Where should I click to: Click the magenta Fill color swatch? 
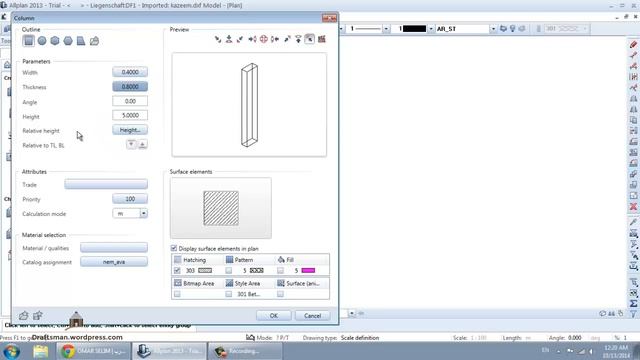tap(308, 270)
